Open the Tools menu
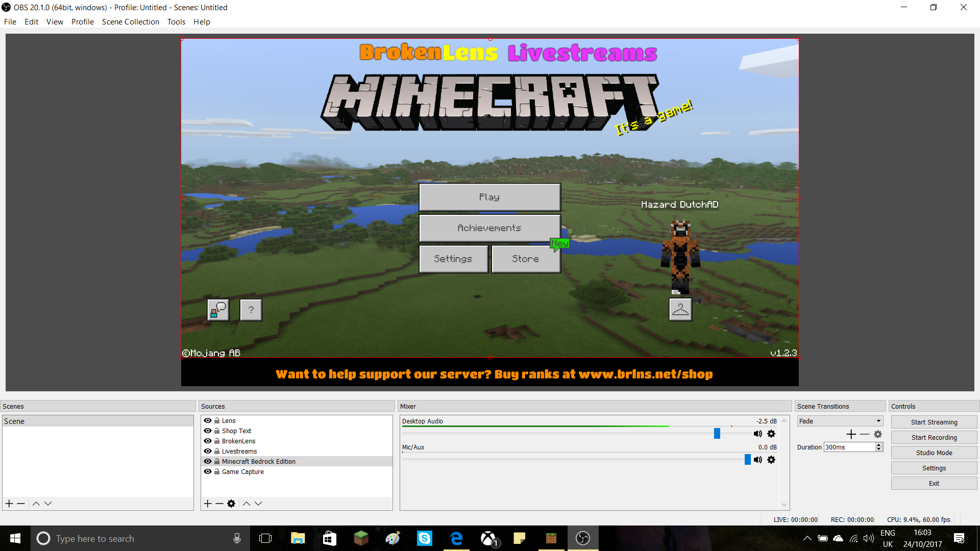 tap(176, 22)
